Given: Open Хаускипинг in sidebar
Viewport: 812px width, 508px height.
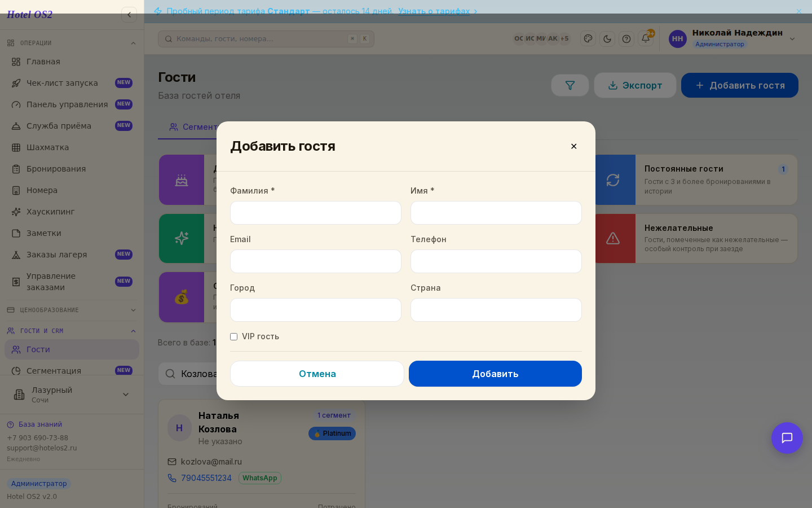Looking at the screenshot, I should coord(72,212).
